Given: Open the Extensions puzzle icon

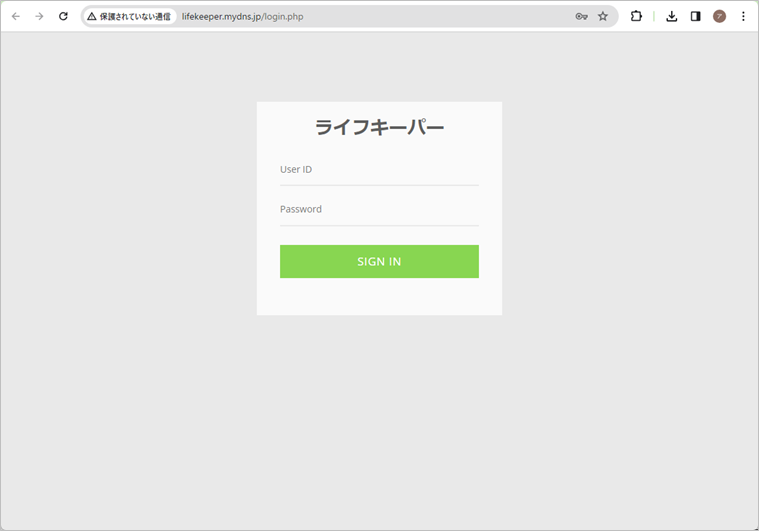Looking at the screenshot, I should 636,16.
